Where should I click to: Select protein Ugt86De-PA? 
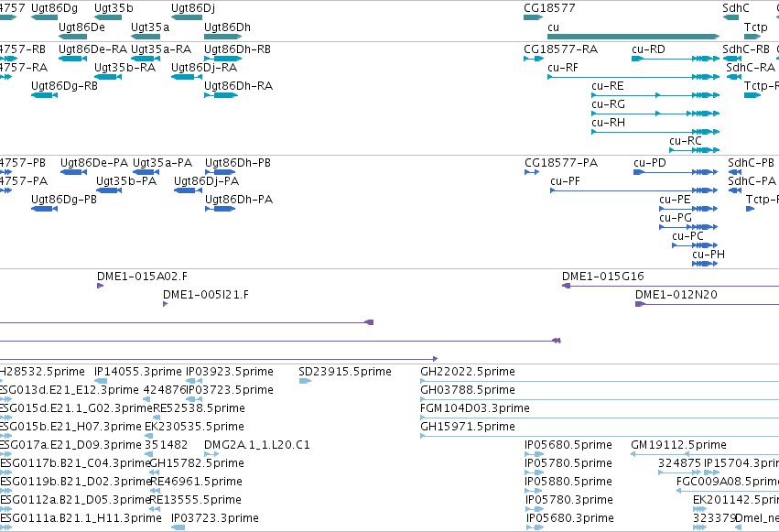(x=73, y=172)
